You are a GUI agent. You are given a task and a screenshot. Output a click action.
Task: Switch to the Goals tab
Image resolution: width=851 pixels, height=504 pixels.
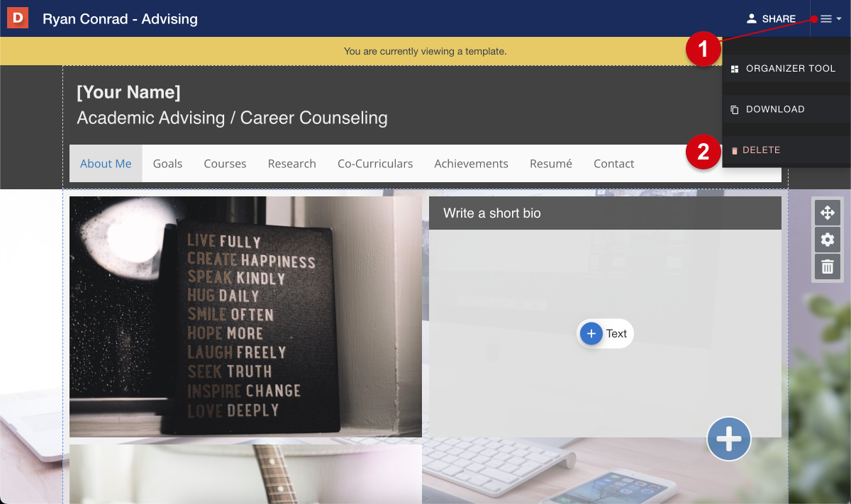point(168,164)
